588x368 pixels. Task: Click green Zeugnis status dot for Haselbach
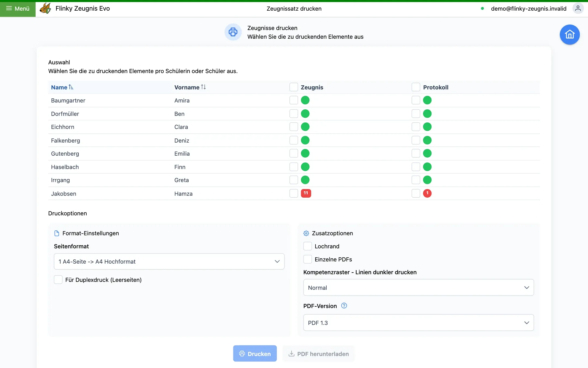pos(305,167)
